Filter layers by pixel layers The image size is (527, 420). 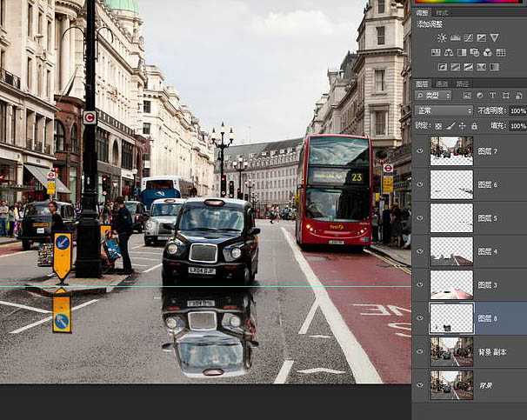click(x=467, y=96)
